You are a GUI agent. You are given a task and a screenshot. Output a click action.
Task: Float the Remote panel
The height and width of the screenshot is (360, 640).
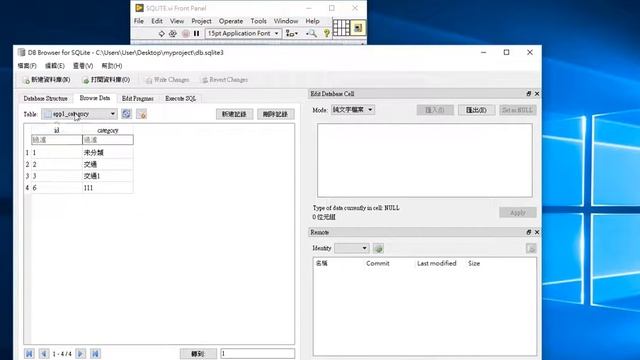[529, 232]
